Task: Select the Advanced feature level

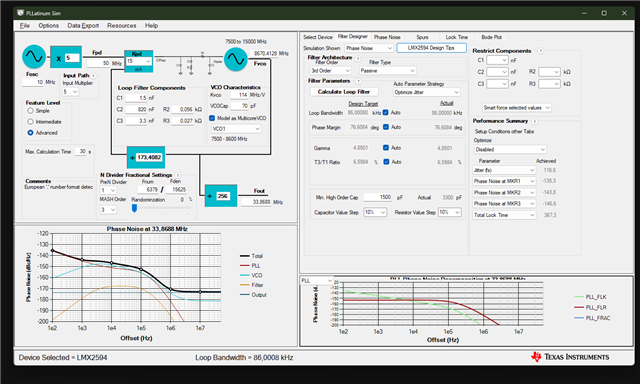Action: coord(30,133)
